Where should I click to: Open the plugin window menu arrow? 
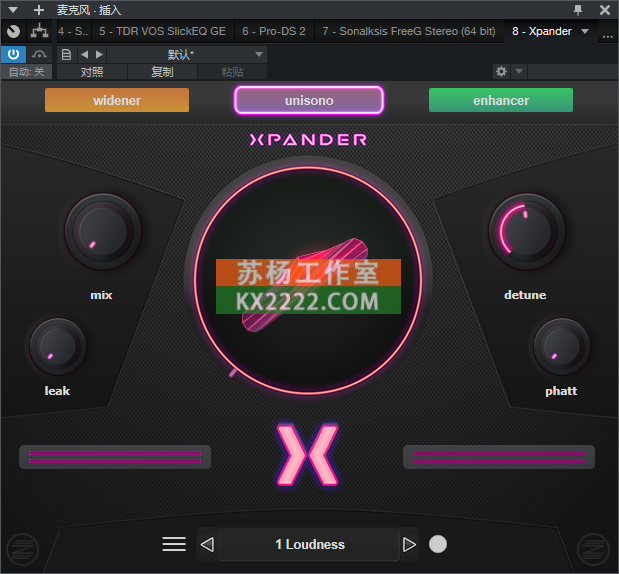tap(13, 9)
